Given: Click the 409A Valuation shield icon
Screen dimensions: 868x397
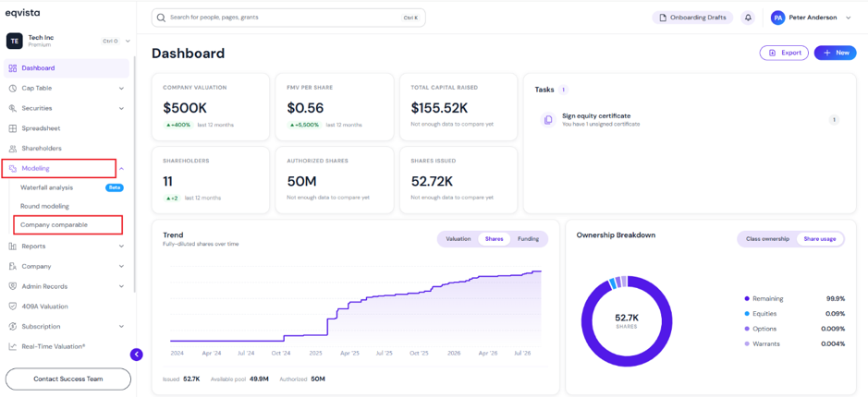Looking at the screenshot, I should (x=13, y=307).
